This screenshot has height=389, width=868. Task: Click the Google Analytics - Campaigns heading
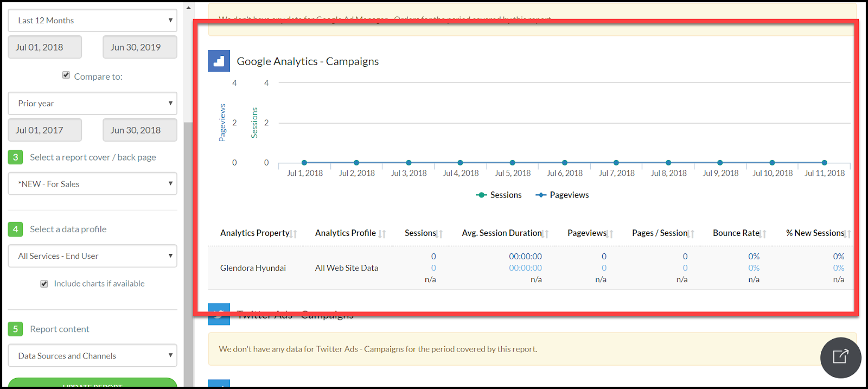(308, 61)
